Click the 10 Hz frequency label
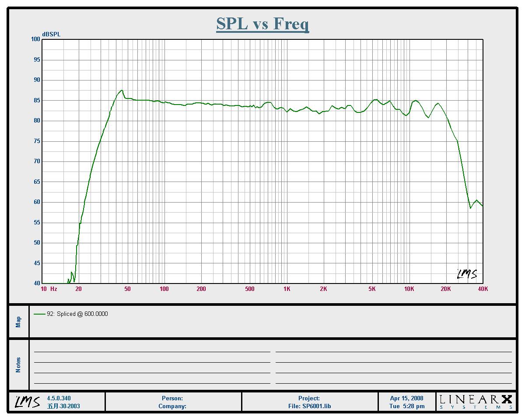 [x=49, y=289]
